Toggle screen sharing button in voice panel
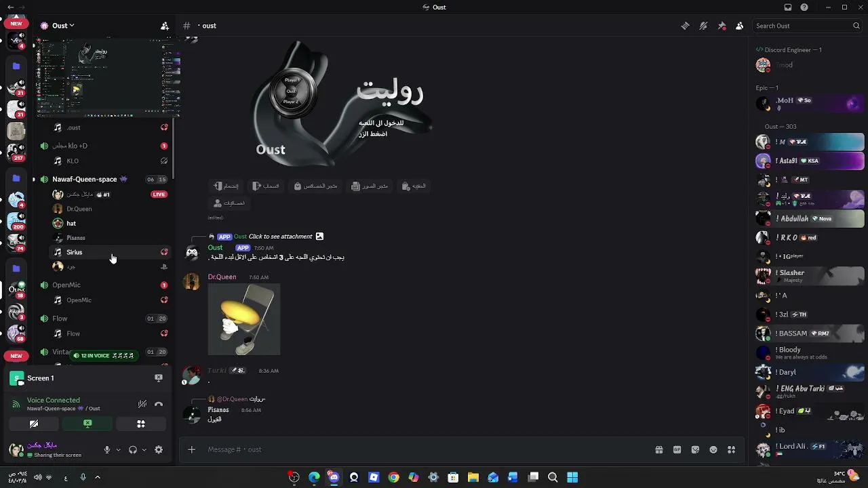The width and height of the screenshot is (868, 488). (x=87, y=424)
